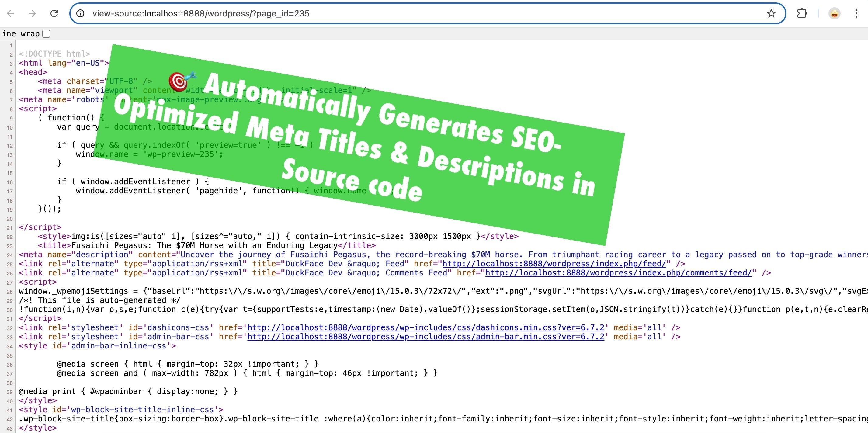
Task: Open the browser extensions puzzle icon
Action: [x=802, y=13]
